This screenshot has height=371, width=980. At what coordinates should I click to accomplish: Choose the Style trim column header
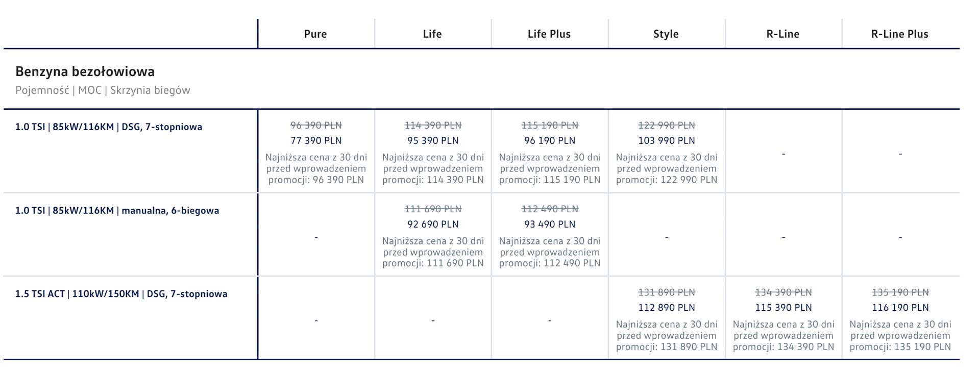point(666,34)
